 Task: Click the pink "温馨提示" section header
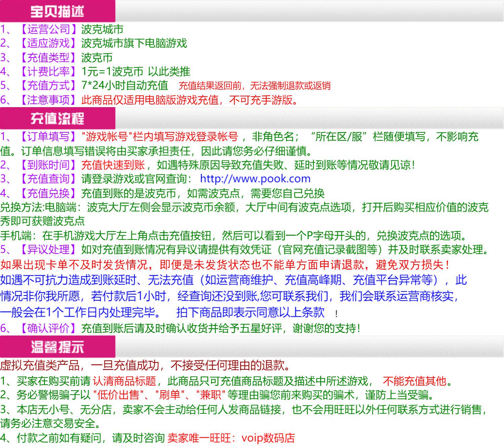57,347
